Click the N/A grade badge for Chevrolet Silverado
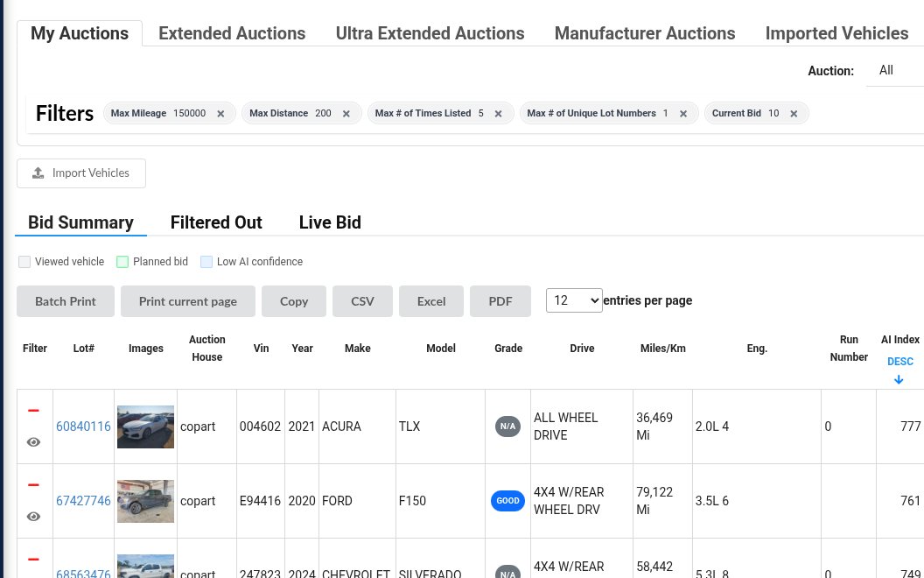Image resolution: width=924 pixels, height=578 pixels. tap(507, 574)
